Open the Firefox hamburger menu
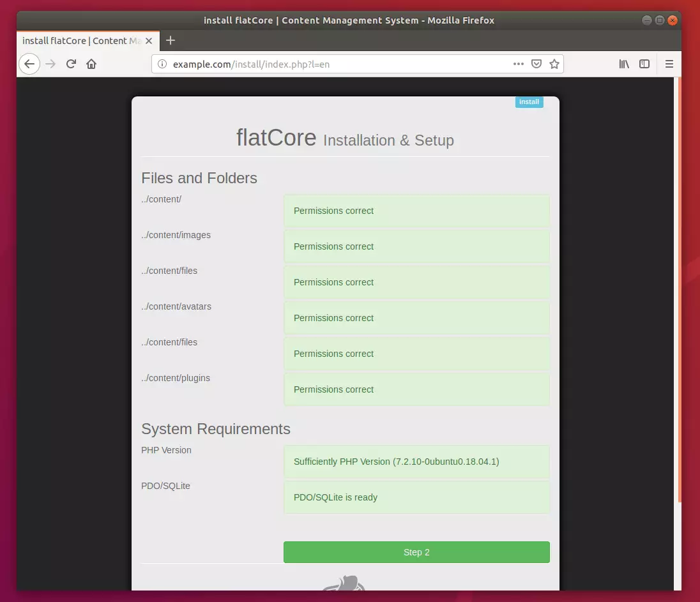The image size is (700, 602). 669,64
